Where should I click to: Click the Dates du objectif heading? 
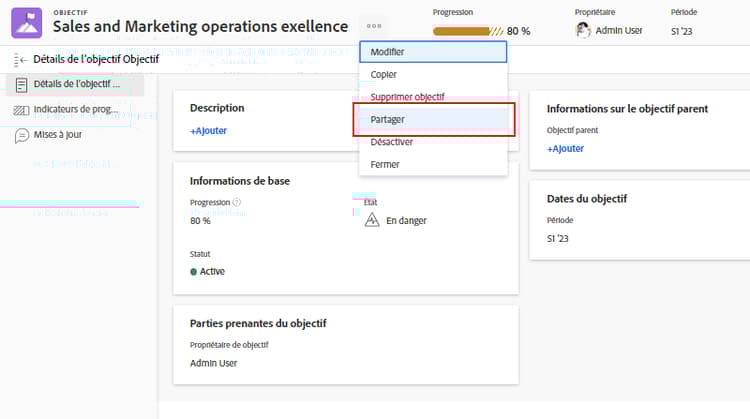point(587,199)
